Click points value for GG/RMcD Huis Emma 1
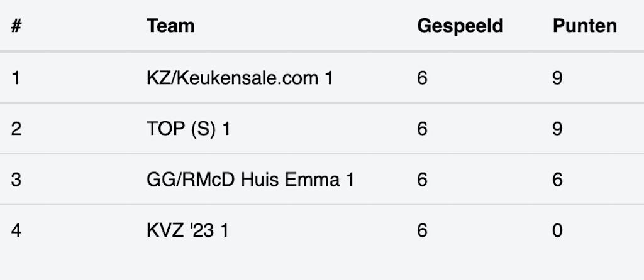This screenshot has width=644, height=280. coord(557,180)
